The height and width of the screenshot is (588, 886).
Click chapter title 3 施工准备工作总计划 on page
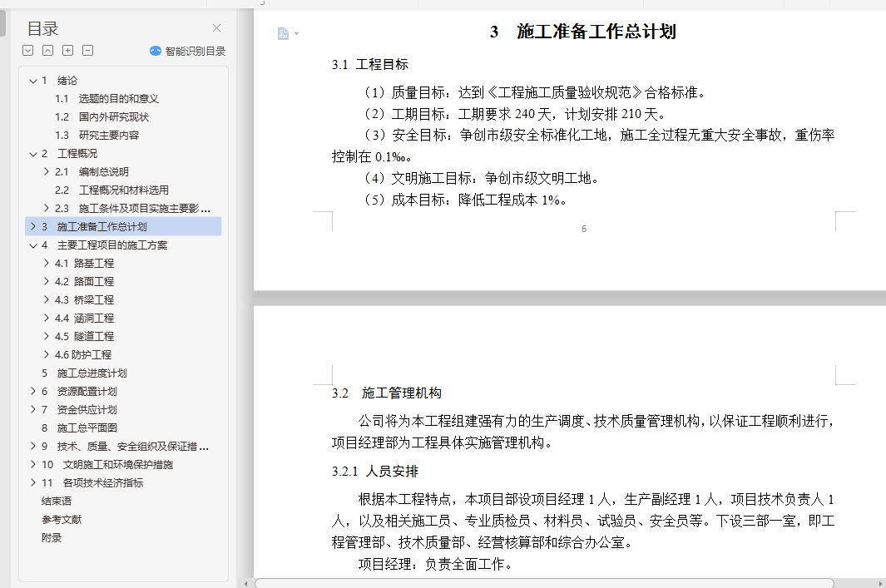tap(582, 32)
